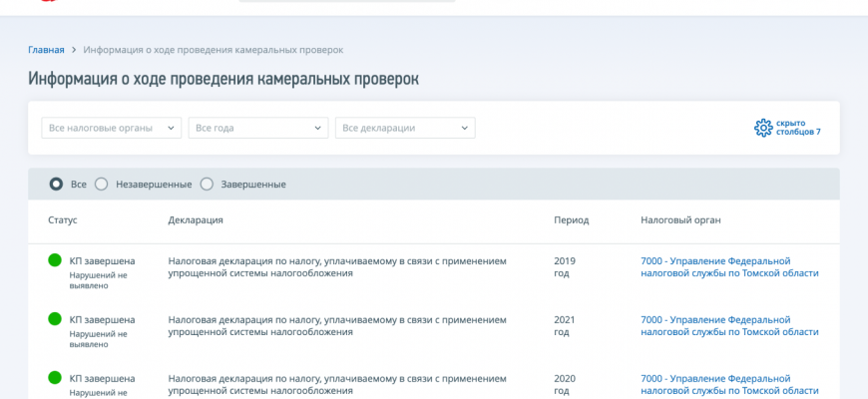Viewport: 868px width, 399px height.
Task: Open tax authority link in 2019 row
Action: point(728,266)
